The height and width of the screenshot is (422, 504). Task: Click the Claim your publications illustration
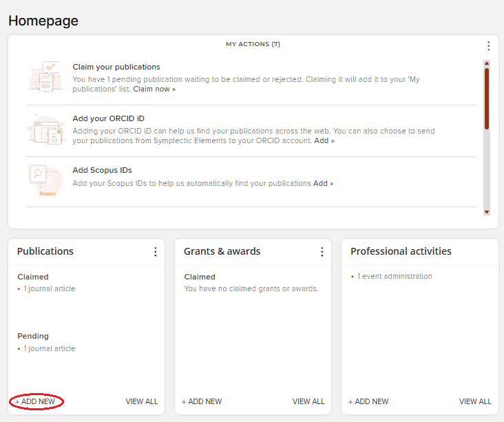point(46,77)
